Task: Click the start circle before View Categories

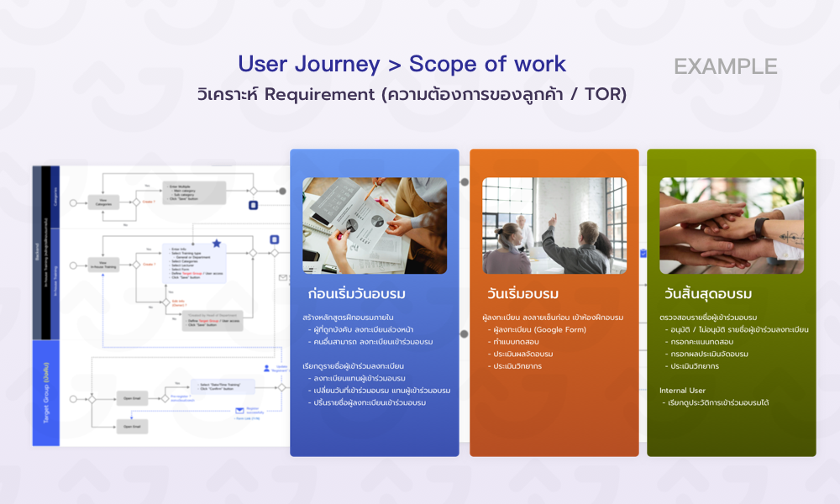Action: point(73,202)
